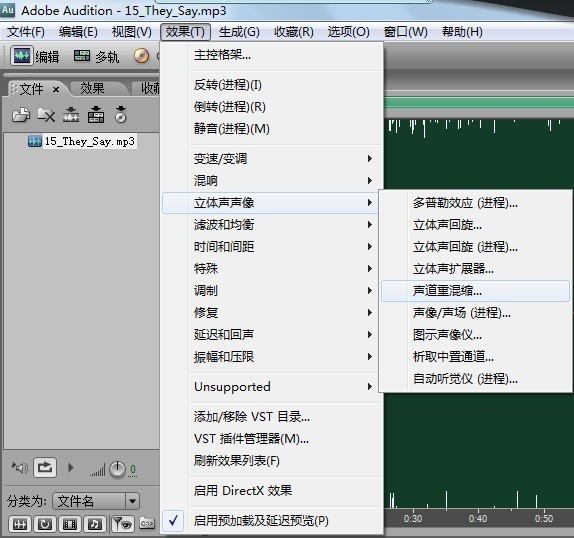
Task: Choose 反转(进程)(I) menu item
Action: [273, 85]
